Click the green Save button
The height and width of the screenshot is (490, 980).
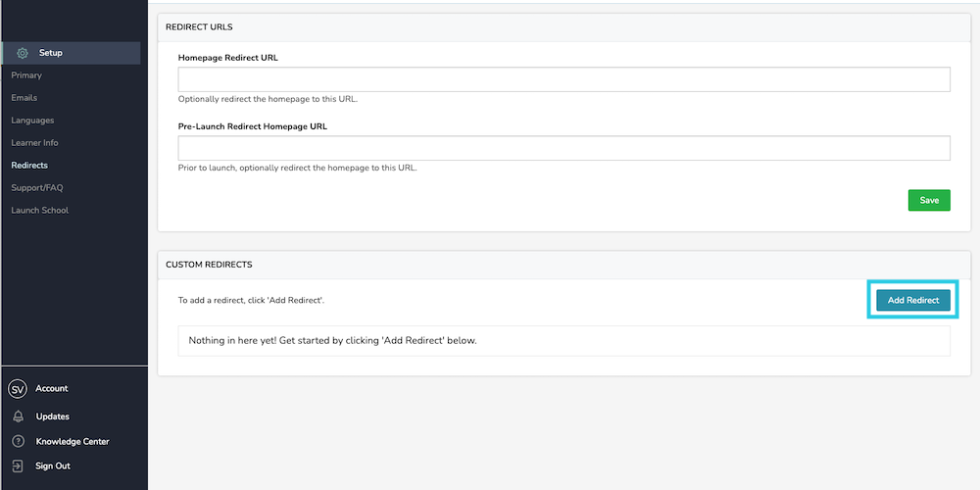tap(929, 201)
